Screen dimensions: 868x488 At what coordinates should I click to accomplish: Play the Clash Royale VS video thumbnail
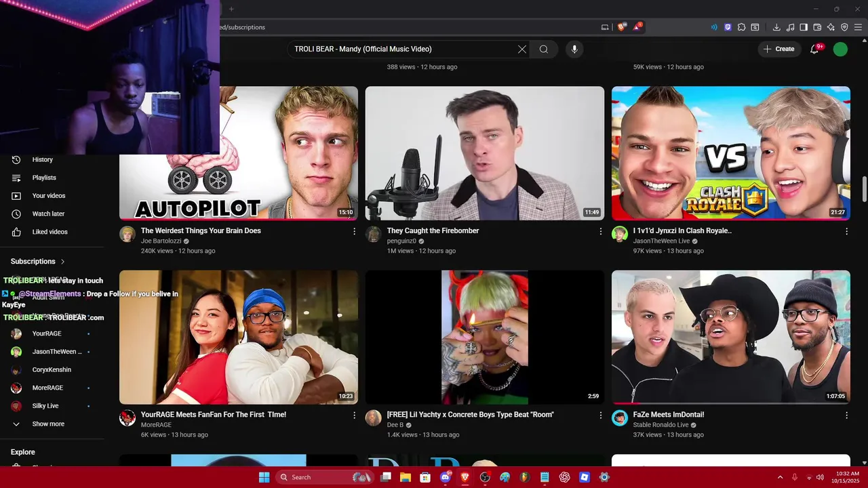(x=731, y=153)
